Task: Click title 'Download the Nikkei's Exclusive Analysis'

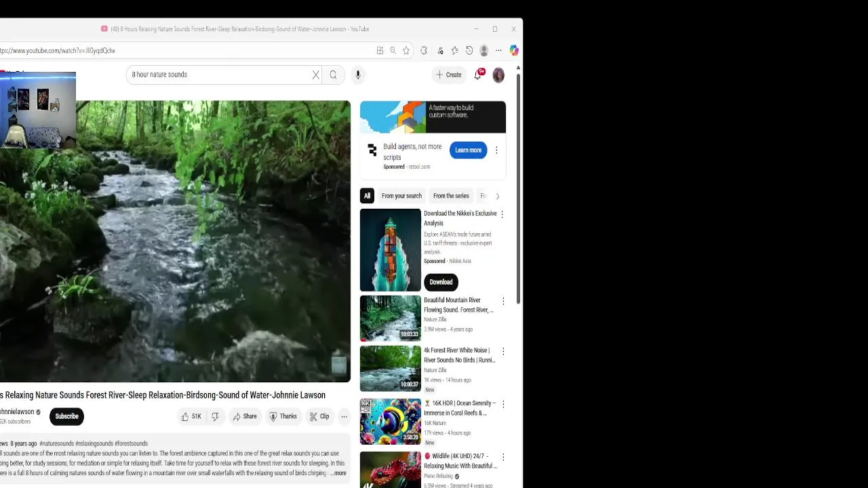Action: (x=460, y=218)
